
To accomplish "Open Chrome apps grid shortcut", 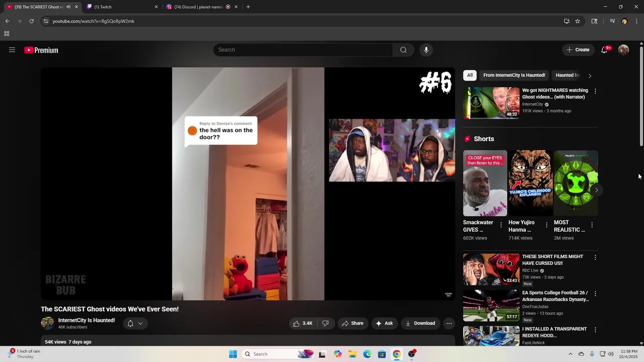I will click(7, 34).
